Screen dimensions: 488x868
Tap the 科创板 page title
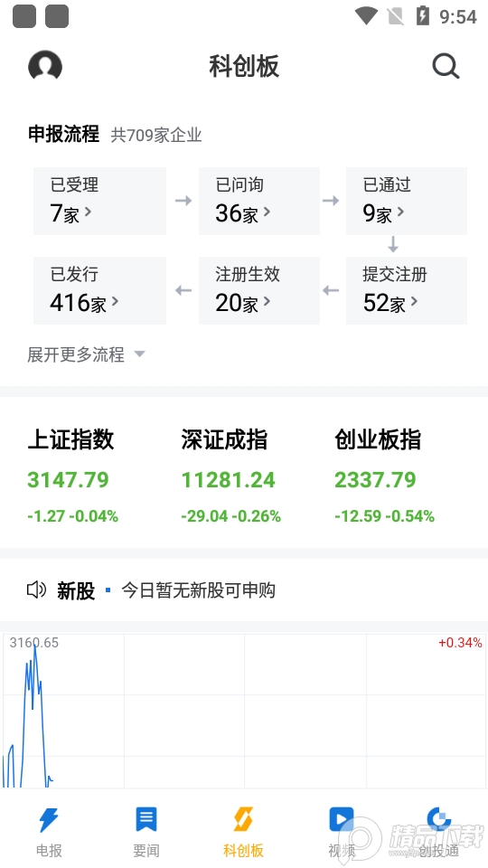(244, 66)
